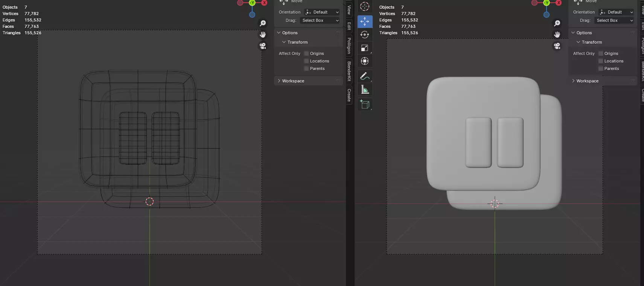Open Drag Select Box dropdown in the right panel
Screen dimensions: 644x286
tap(614, 20)
